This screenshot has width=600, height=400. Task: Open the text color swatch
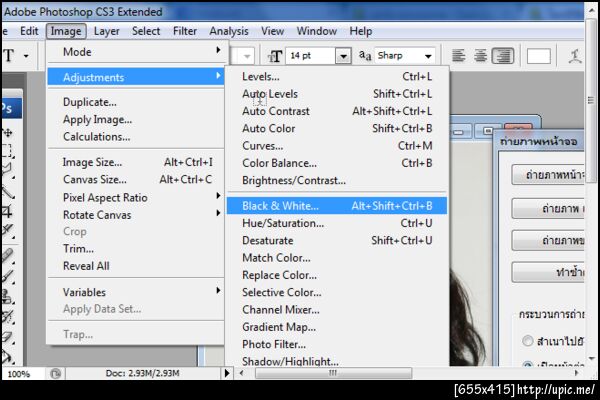[x=538, y=56]
